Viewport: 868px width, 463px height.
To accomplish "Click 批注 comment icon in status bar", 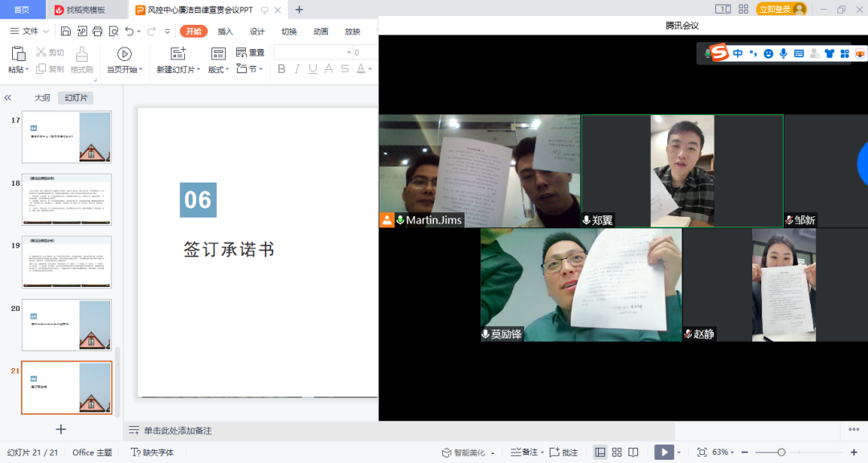I will click(x=564, y=453).
